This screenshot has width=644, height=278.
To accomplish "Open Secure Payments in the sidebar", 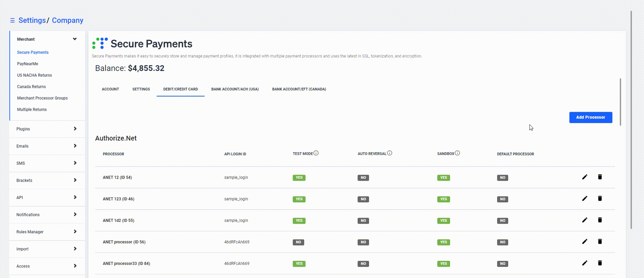I will (x=33, y=53).
